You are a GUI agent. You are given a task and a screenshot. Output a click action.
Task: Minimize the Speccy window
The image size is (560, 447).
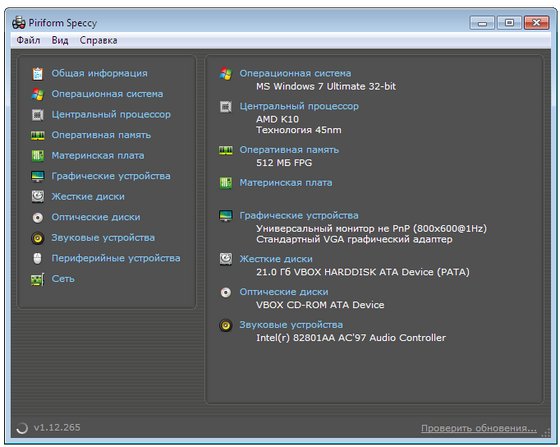pos(482,23)
